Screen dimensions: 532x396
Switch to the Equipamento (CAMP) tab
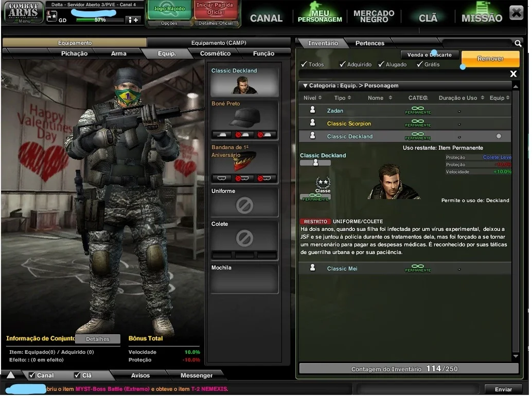[x=219, y=43]
